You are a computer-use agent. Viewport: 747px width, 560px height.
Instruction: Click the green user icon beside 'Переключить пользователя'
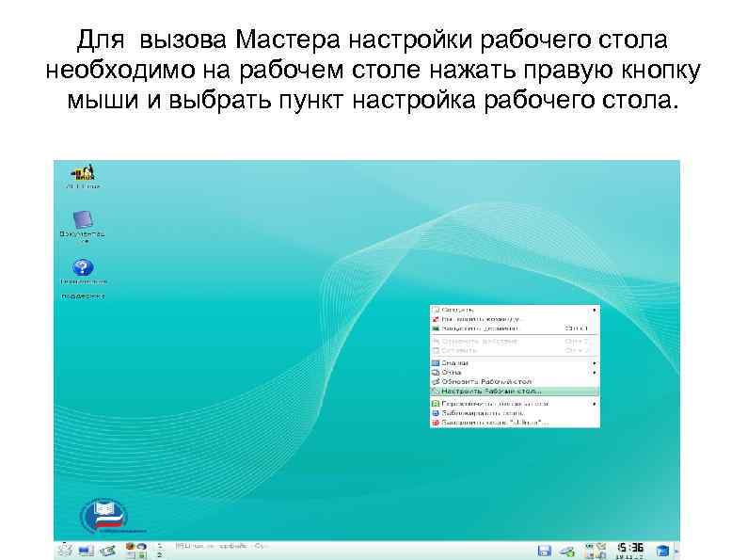pyautogui.click(x=436, y=404)
